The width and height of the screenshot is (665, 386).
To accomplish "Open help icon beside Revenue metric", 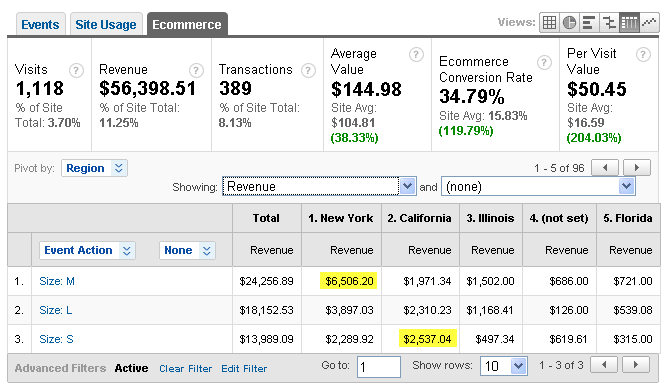I will [x=196, y=70].
